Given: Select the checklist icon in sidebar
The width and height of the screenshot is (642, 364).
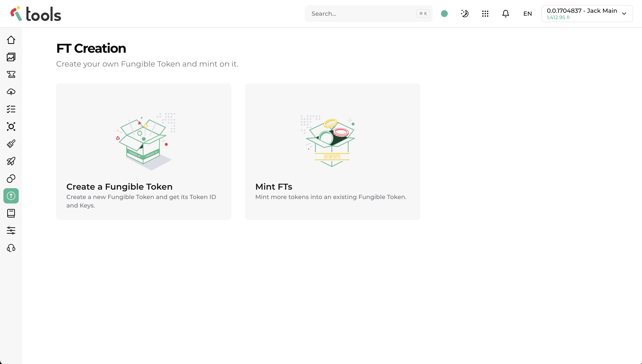Looking at the screenshot, I should point(11,109).
